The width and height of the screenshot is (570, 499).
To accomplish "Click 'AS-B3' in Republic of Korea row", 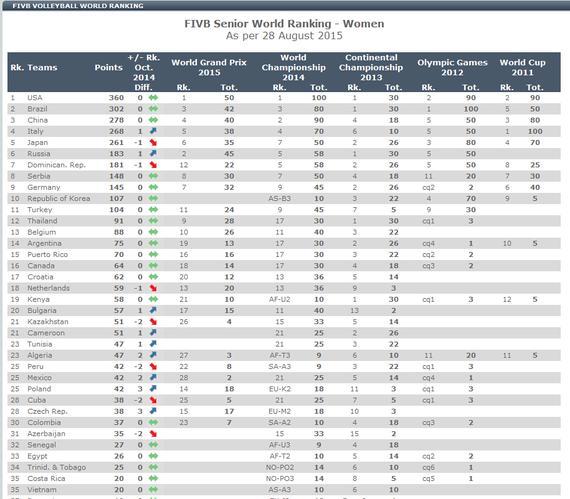I will [x=280, y=198].
